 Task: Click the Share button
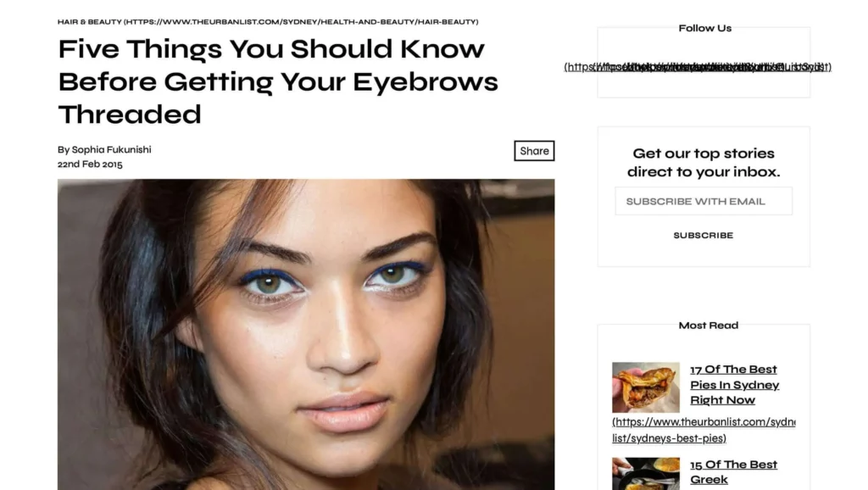[x=534, y=151]
